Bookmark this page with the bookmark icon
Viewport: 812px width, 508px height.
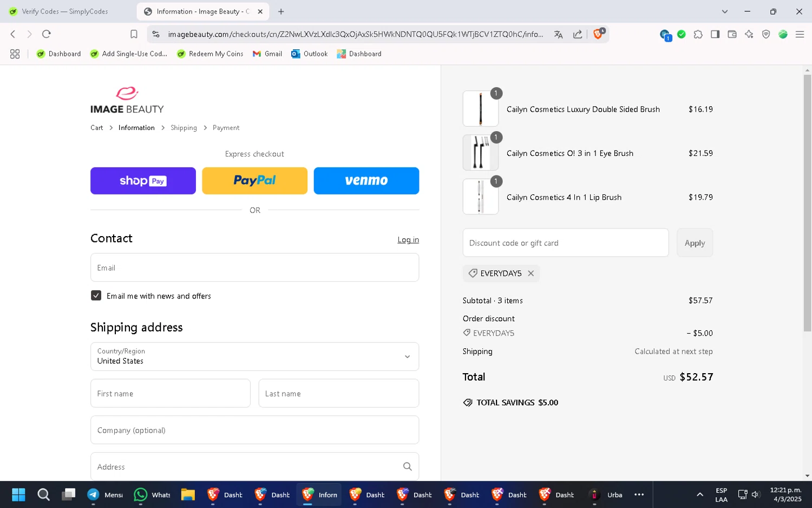(x=134, y=34)
